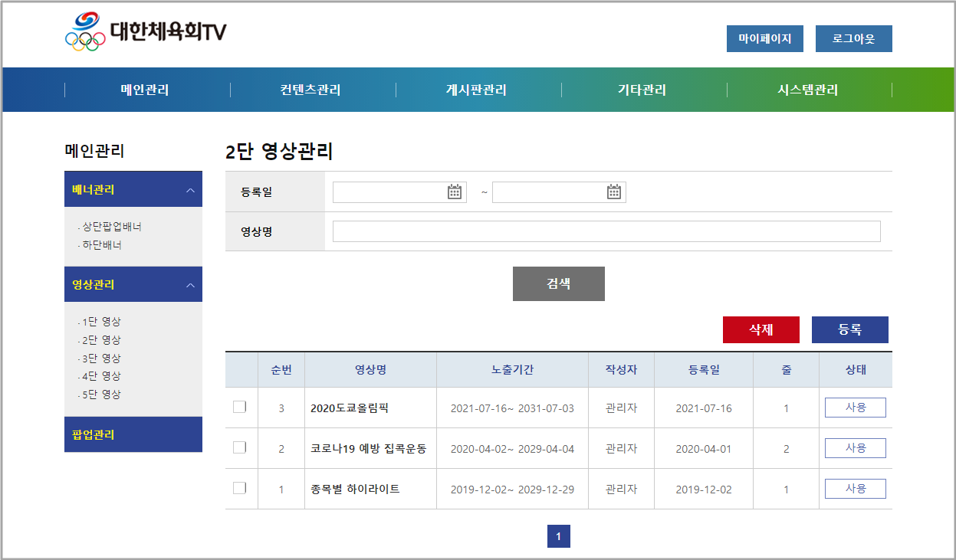Open 3단 영상 in sidebar
The image size is (956, 560).
[x=100, y=359]
